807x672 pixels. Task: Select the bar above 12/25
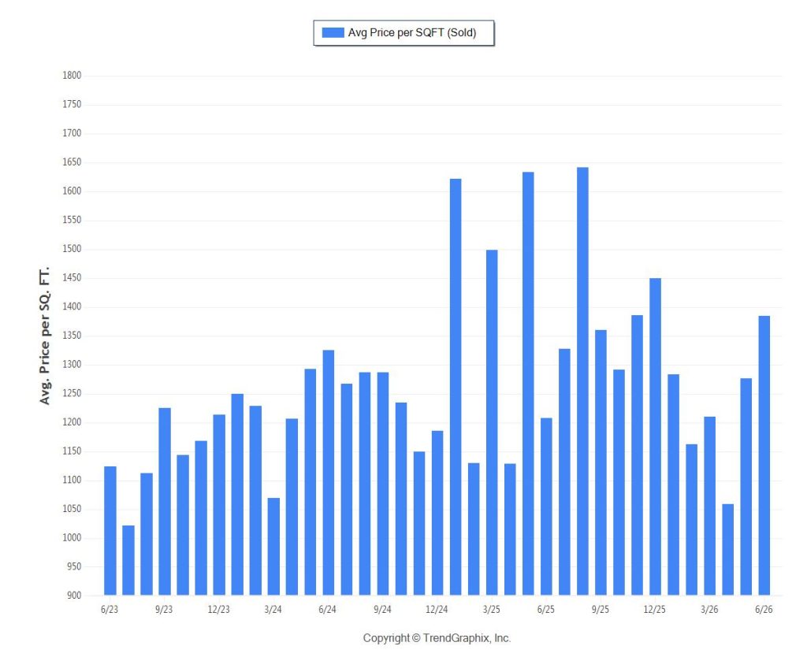pyautogui.click(x=655, y=437)
